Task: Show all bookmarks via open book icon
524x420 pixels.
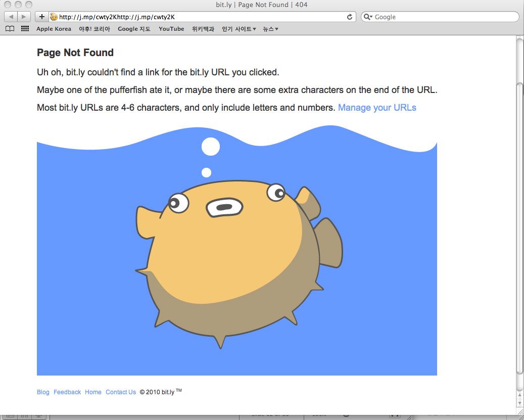Action: point(10,29)
